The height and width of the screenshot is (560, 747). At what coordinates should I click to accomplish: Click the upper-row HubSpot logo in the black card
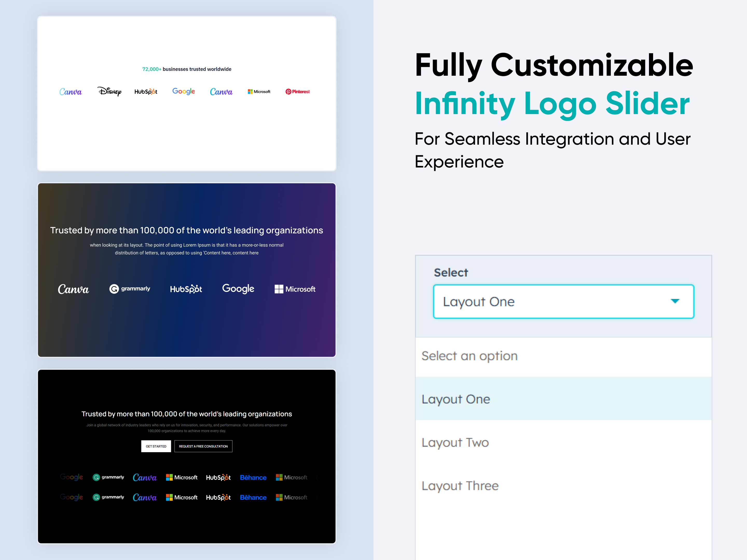pyautogui.click(x=218, y=477)
